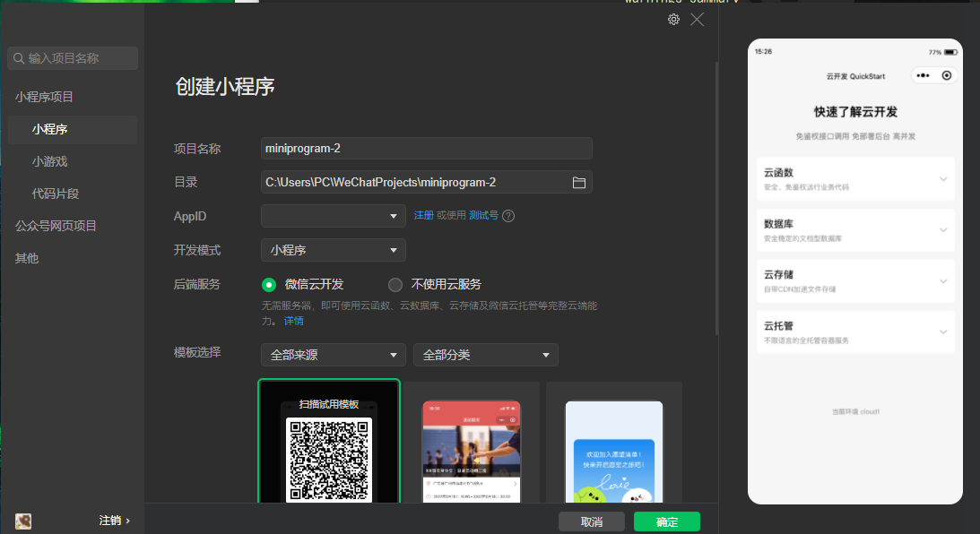Open 其他 section in sidebar
The width and height of the screenshot is (980, 534).
27,258
